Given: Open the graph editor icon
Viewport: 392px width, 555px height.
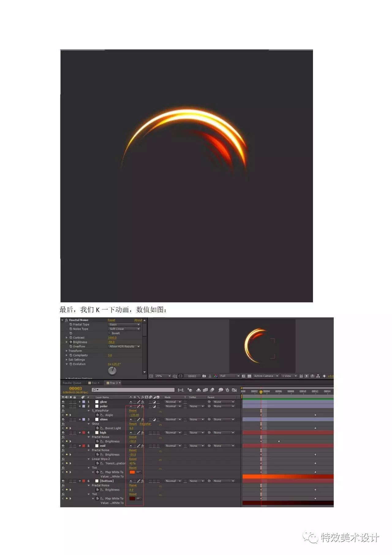Looking at the screenshot, I should coord(234,390).
